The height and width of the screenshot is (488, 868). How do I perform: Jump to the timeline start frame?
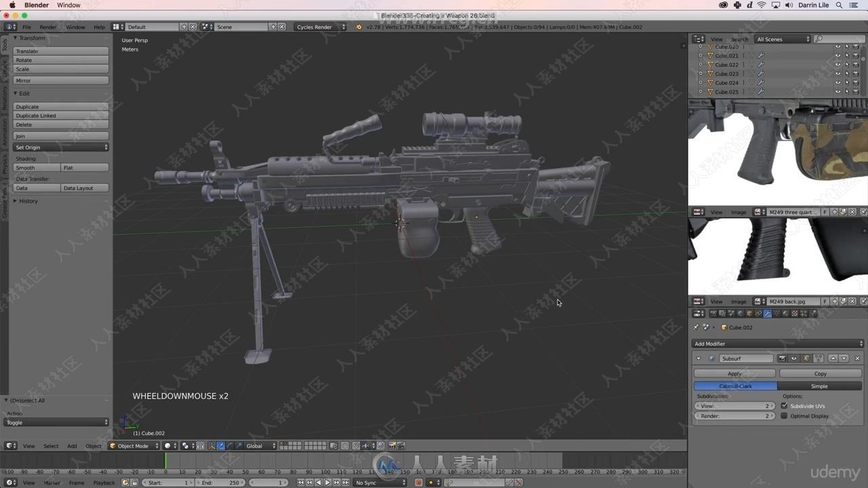tap(300, 483)
